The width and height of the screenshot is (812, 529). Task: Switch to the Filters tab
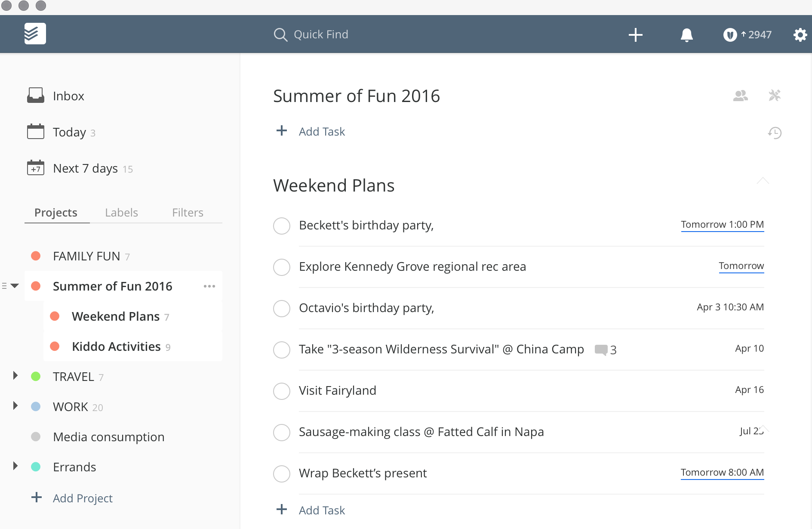188,212
